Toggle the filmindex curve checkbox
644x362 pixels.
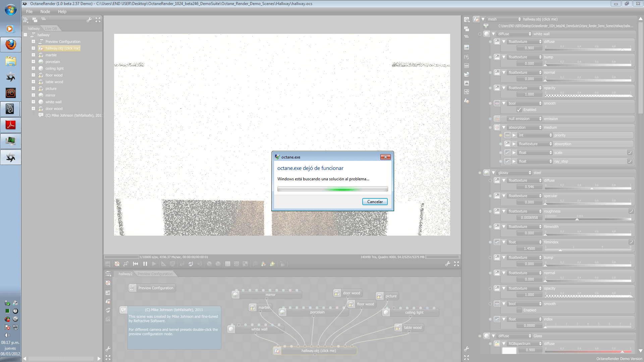631,242
